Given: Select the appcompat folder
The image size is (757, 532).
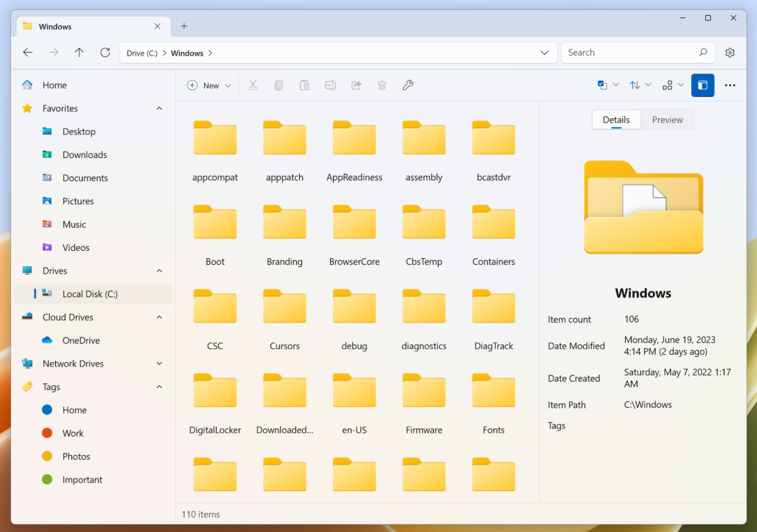Looking at the screenshot, I should click(215, 152).
